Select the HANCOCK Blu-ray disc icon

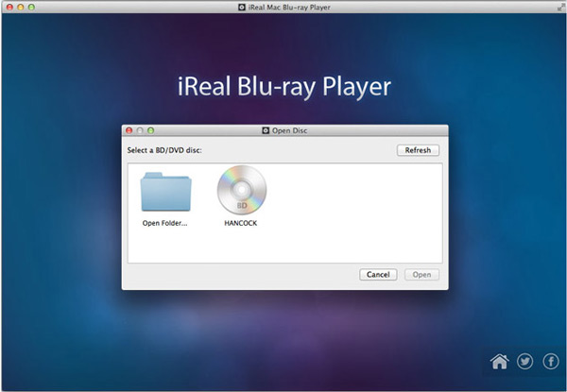[x=242, y=190]
